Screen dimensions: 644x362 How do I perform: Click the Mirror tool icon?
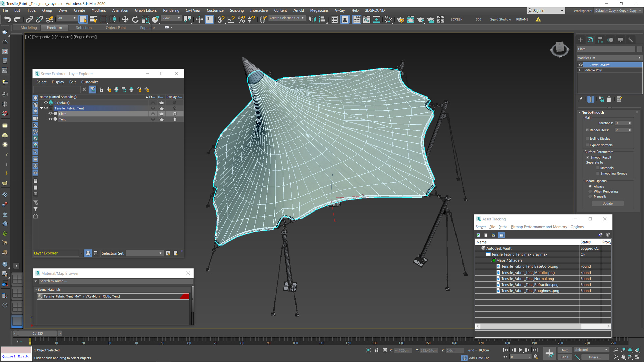pyautogui.click(x=312, y=19)
